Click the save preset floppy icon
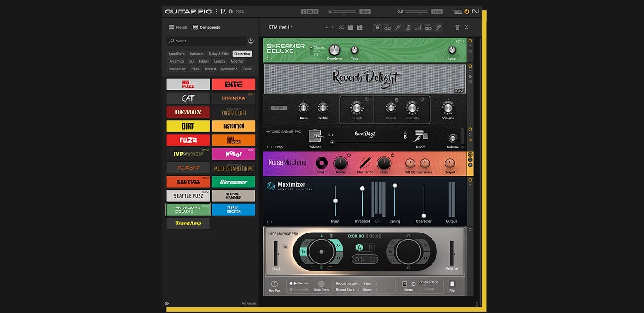The height and width of the screenshot is (313, 644). click(x=350, y=27)
